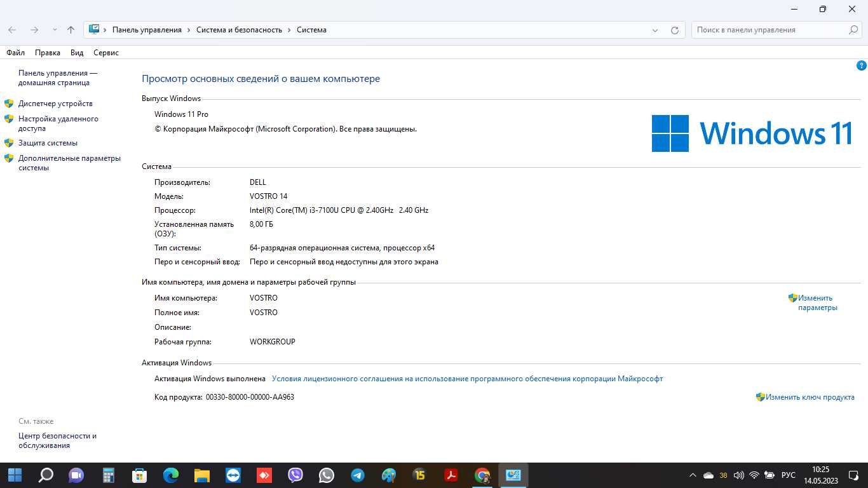The height and width of the screenshot is (488, 868).
Task: Launch AnyDesk from taskbar
Action: point(264,475)
